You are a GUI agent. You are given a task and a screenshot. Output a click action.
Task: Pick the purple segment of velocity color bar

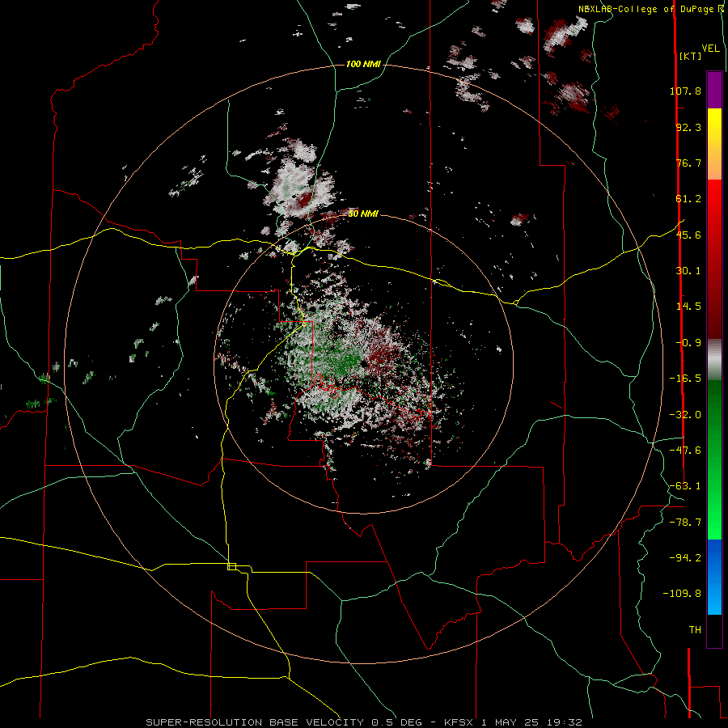(714, 90)
